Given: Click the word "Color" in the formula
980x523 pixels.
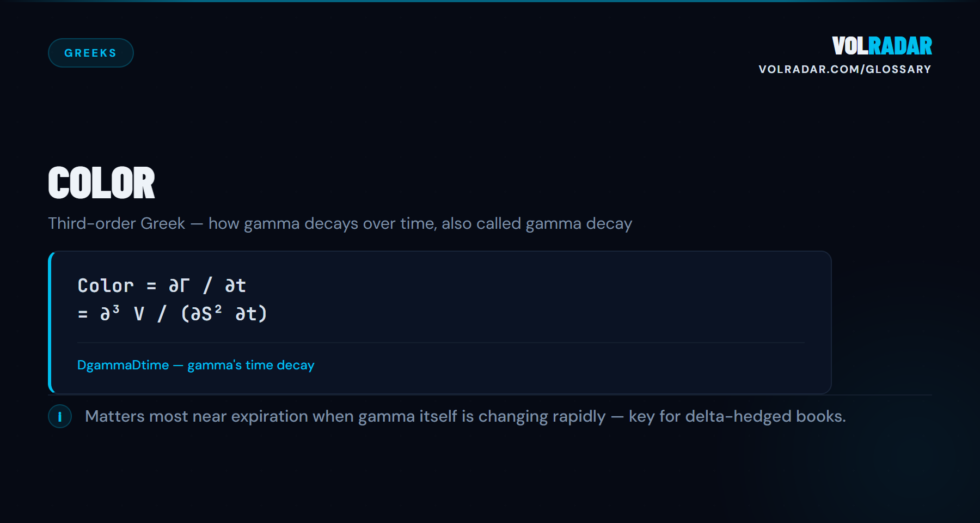Looking at the screenshot, I should click(106, 286).
